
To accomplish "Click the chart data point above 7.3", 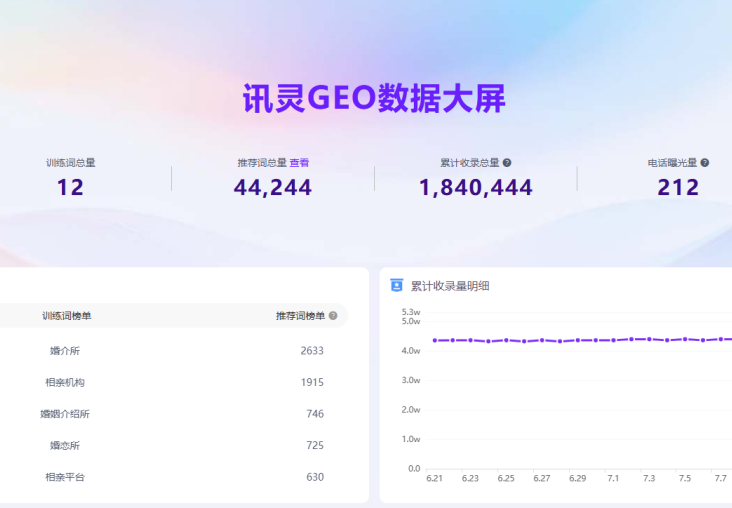I will (x=649, y=339).
